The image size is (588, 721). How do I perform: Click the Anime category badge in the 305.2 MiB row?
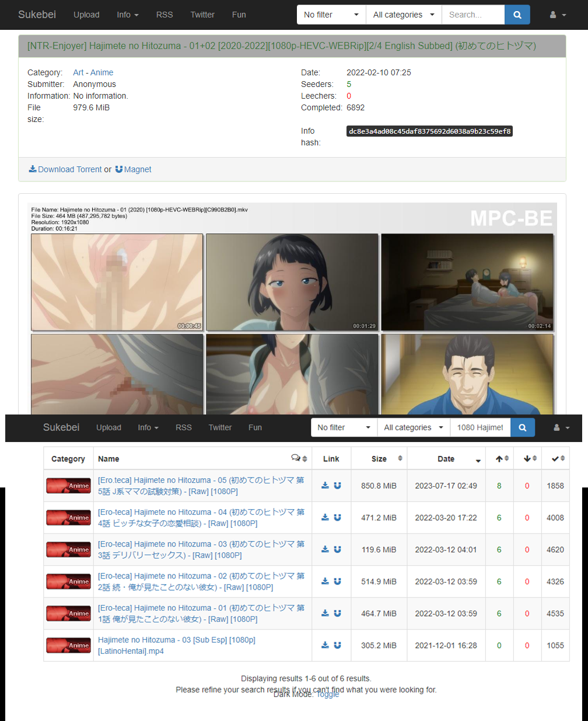(x=68, y=646)
